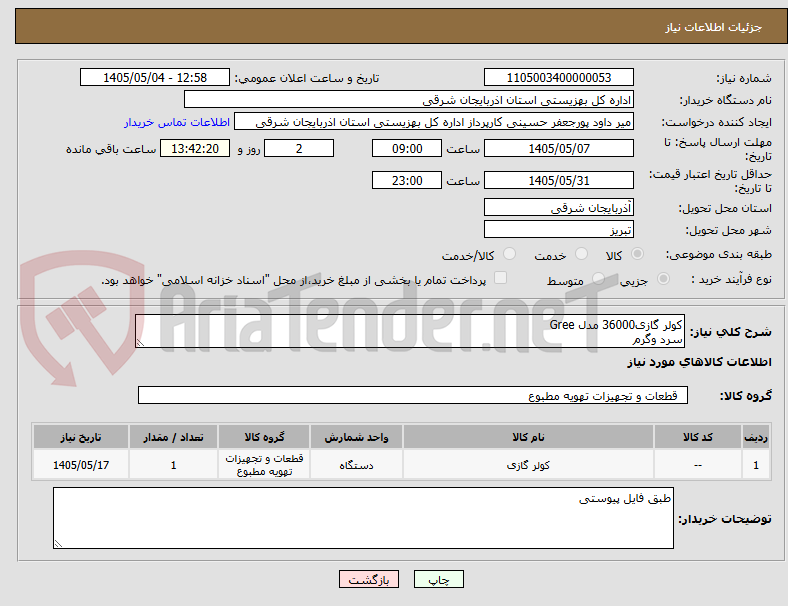This screenshot has height=606, width=788.
Task: Click the واحد شمارش column header
Action: click(x=356, y=437)
